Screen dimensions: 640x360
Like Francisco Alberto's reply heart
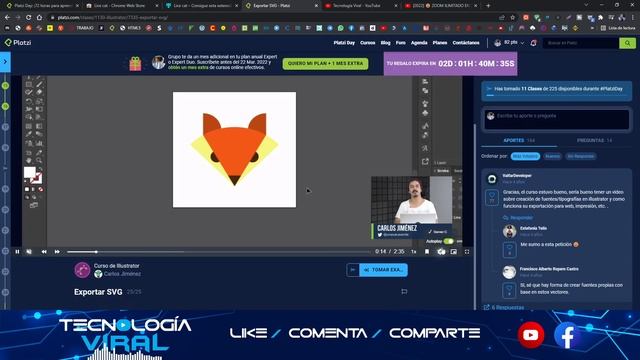point(509,290)
